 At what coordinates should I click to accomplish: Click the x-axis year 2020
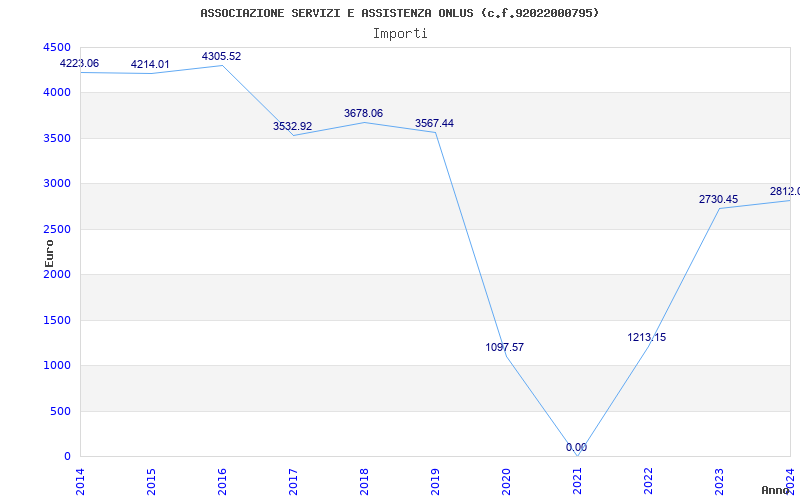click(x=506, y=482)
